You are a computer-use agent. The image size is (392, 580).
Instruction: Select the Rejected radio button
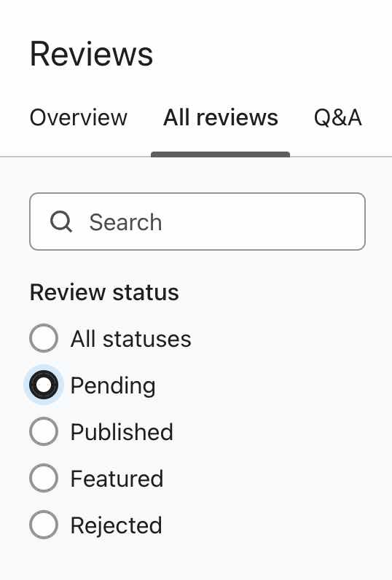coord(44,525)
